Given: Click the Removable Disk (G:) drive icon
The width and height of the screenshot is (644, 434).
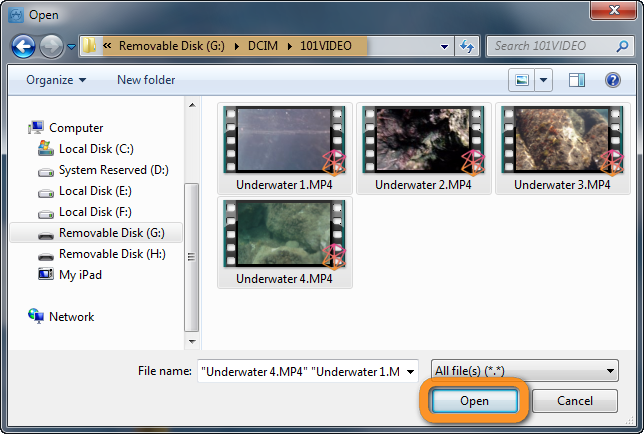Looking at the screenshot, I should tap(46, 236).
